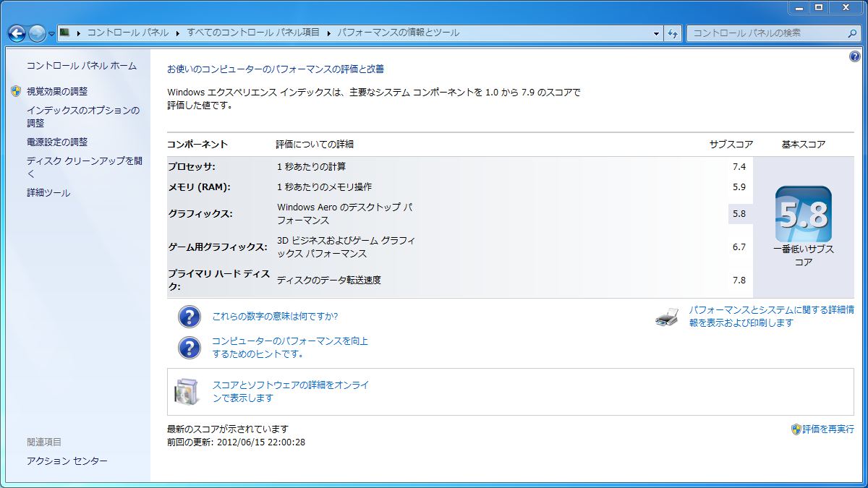Close the control panel window
The height and width of the screenshot is (488, 868).
point(845,7)
